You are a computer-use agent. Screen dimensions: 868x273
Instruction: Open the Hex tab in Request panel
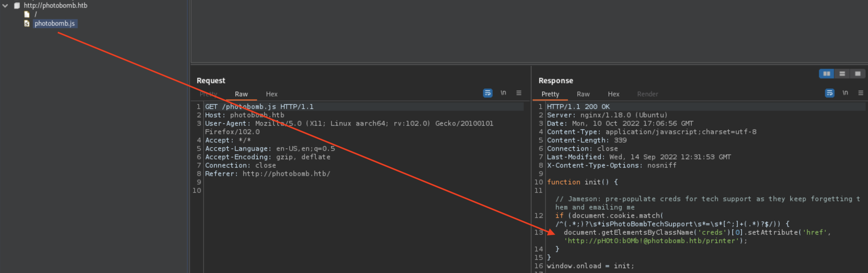271,94
